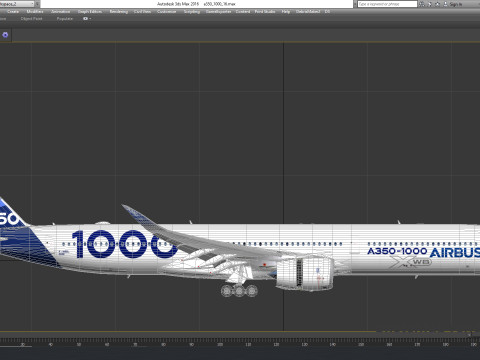Viewport: 480px width, 360px height.
Task: Switch to the Object Paint ribbon tab
Action: [31, 19]
